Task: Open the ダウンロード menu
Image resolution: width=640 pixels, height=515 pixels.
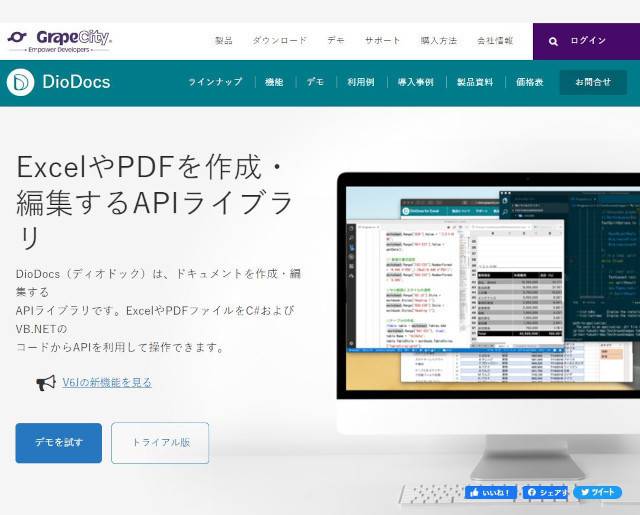Action: point(280,40)
